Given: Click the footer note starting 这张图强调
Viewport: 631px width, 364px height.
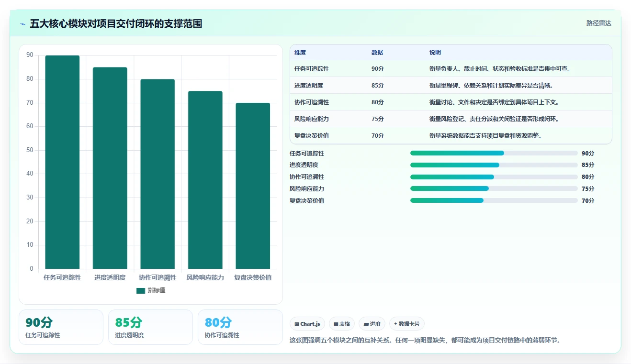Looking at the screenshot, I should tap(425, 341).
